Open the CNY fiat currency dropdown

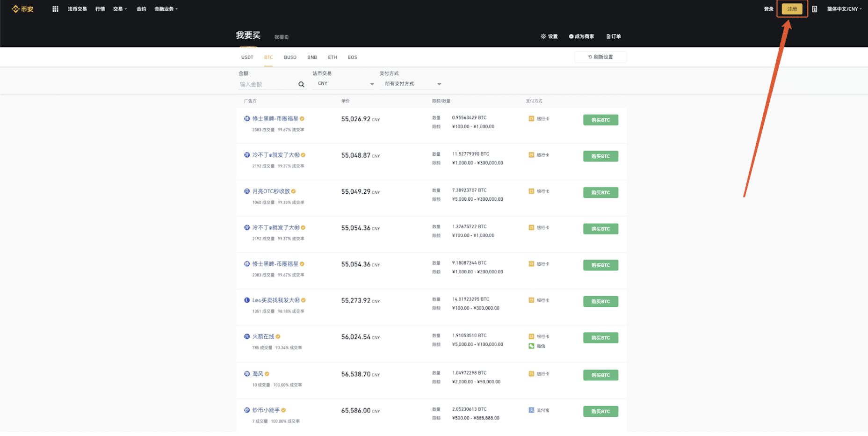345,84
